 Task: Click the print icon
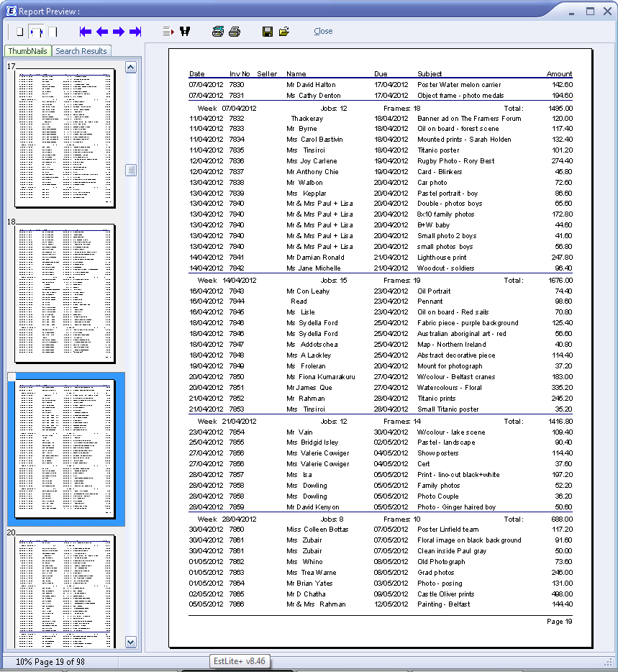235,32
